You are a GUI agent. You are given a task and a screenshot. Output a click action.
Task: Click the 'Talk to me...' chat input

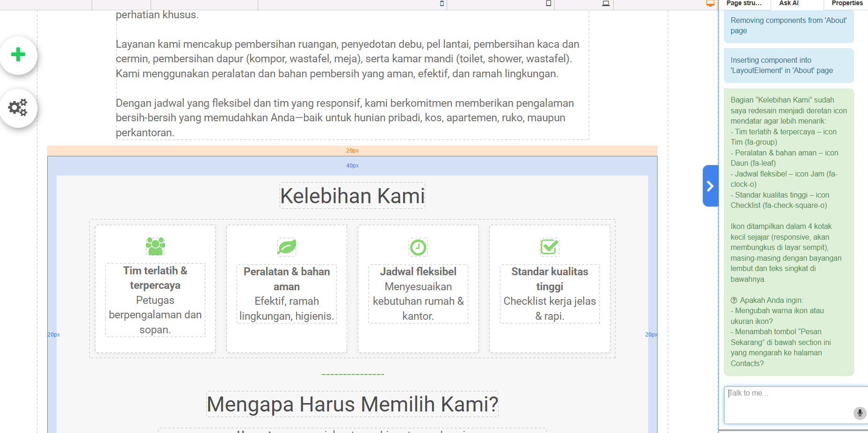(790, 403)
